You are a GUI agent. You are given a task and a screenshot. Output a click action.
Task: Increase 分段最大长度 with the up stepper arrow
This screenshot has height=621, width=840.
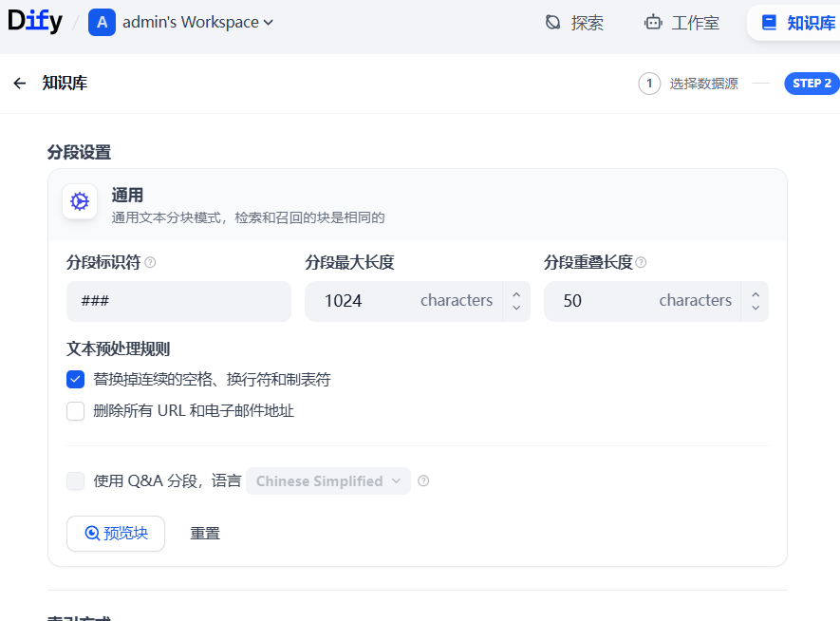point(516,294)
